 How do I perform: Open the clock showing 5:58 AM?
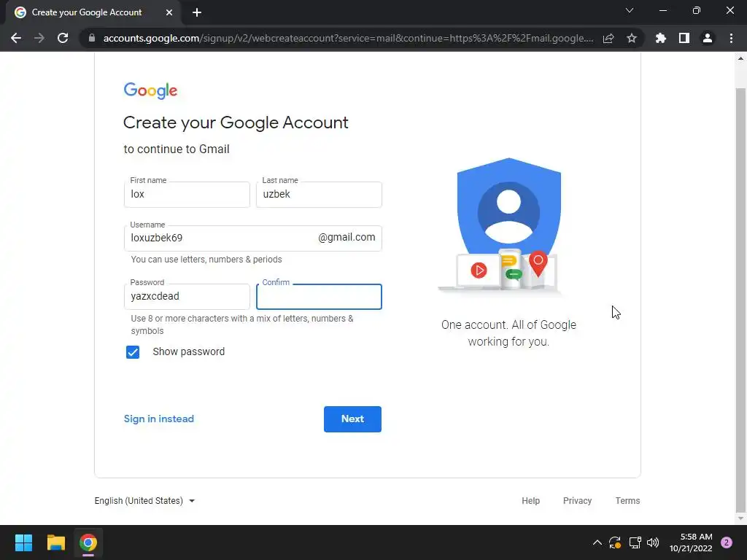[691, 542]
